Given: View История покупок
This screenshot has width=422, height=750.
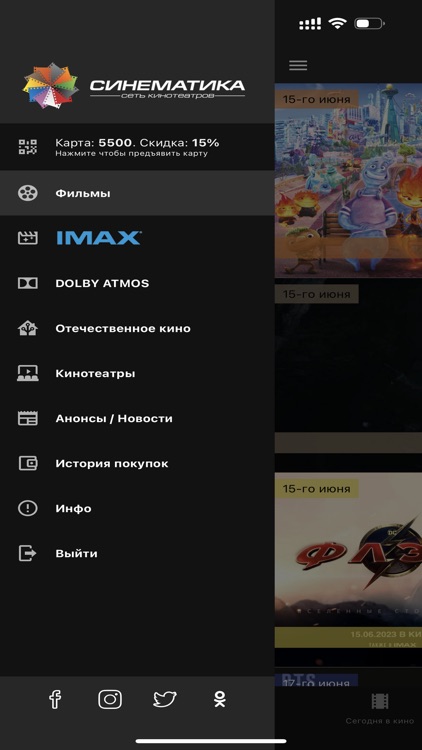Looking at the screenshot, I should [137, 463].
